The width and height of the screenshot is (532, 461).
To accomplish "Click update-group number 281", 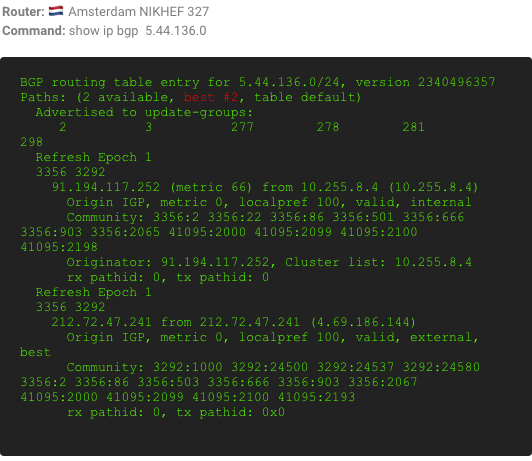I will [413, 127].
